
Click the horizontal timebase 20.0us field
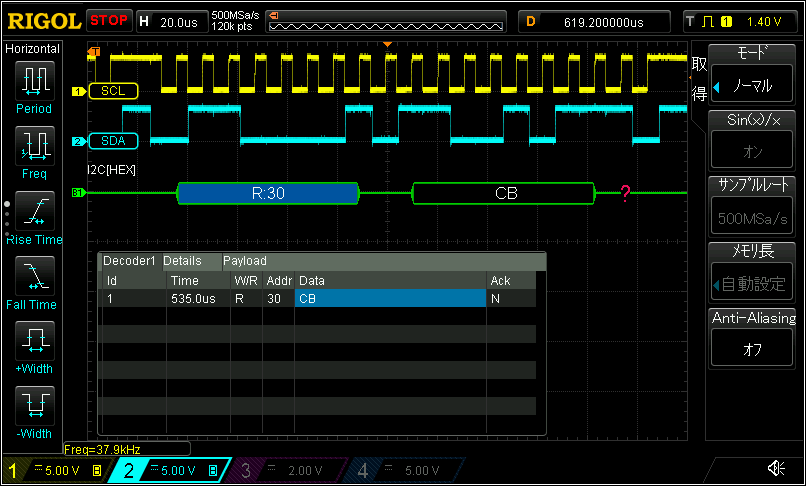(172, 22)
